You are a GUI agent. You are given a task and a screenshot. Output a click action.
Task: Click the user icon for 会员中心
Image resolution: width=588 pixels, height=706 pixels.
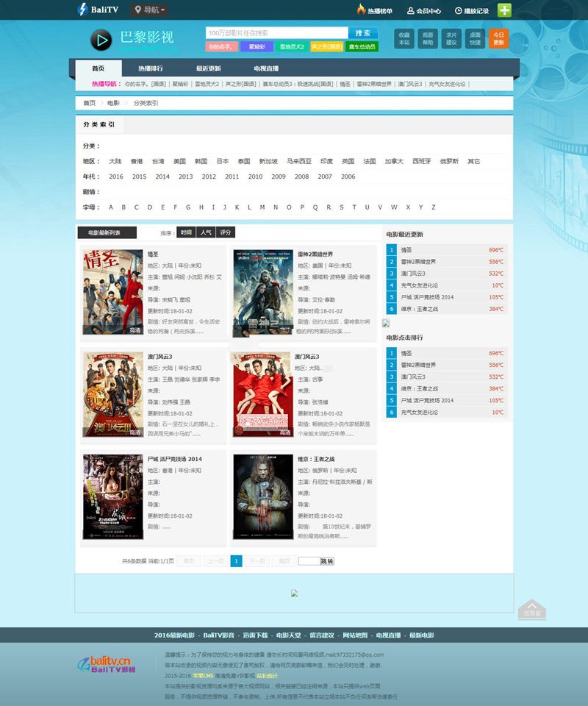(x=410, y=11)
